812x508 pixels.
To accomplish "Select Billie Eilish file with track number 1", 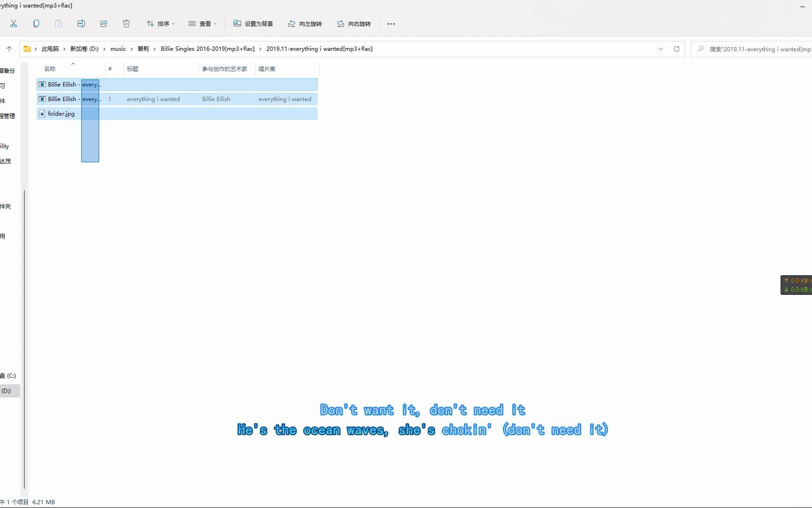I will (177, 99).
